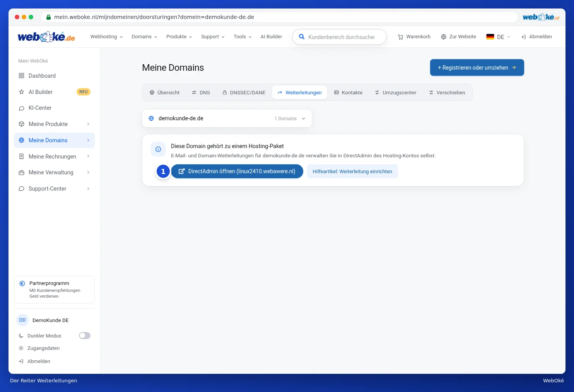Click the globe icon beside Zur Website
Image resolution: width=574 pixels, height=392 pixels.
pyautogui.click(x=444, y=37)
